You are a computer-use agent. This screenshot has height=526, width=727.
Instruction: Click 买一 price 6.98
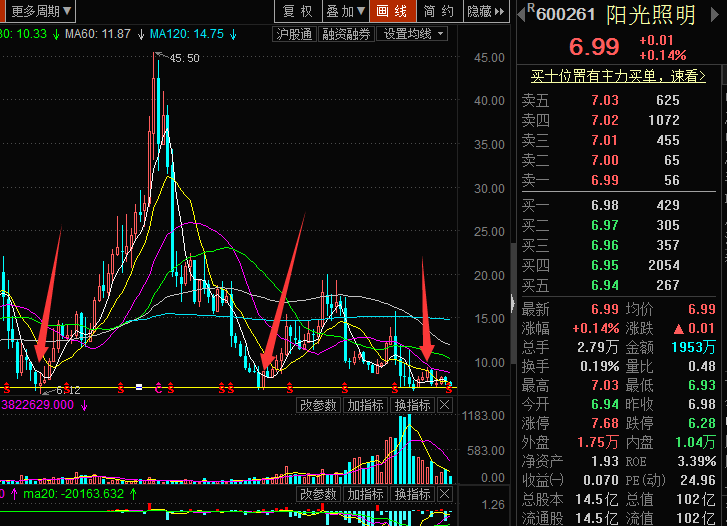(605, 205)
